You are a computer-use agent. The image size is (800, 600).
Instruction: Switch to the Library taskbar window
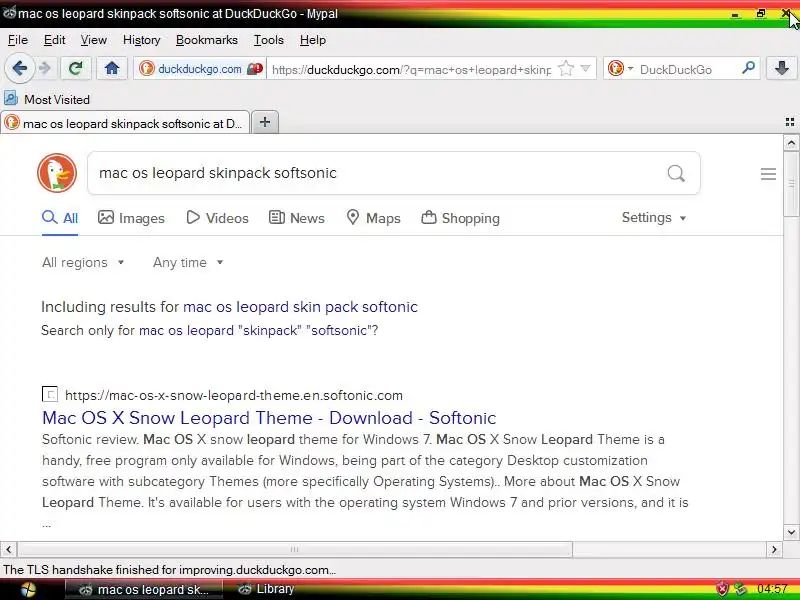[x=266, y=589]
